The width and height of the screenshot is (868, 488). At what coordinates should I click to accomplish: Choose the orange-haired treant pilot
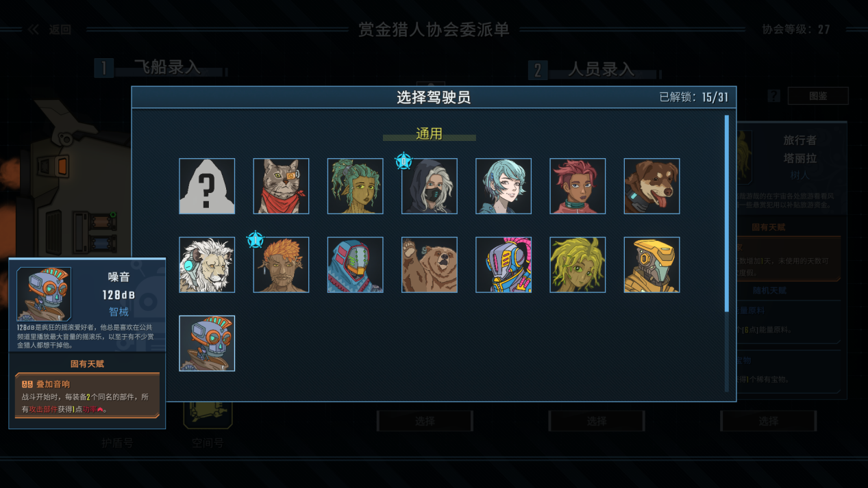(x=281, y=265)
